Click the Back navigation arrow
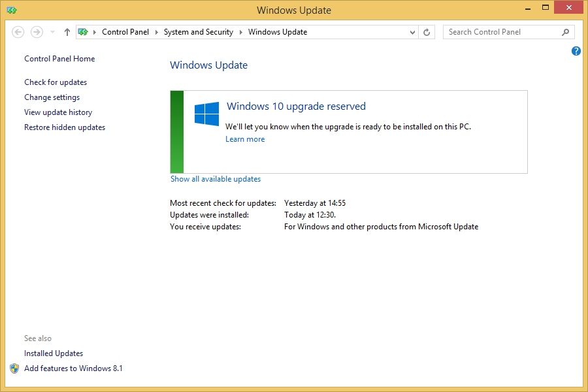The image size is (588, 392). 18,32
